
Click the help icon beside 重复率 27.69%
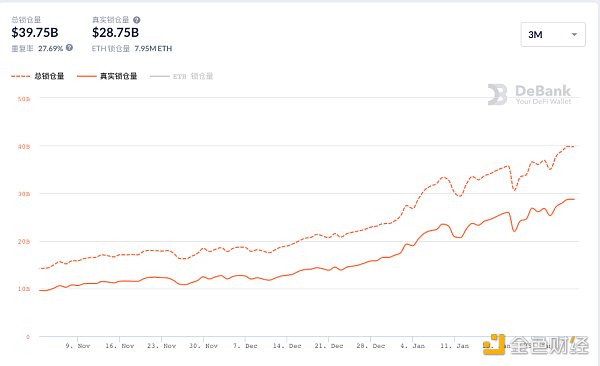tap(69, 47)
